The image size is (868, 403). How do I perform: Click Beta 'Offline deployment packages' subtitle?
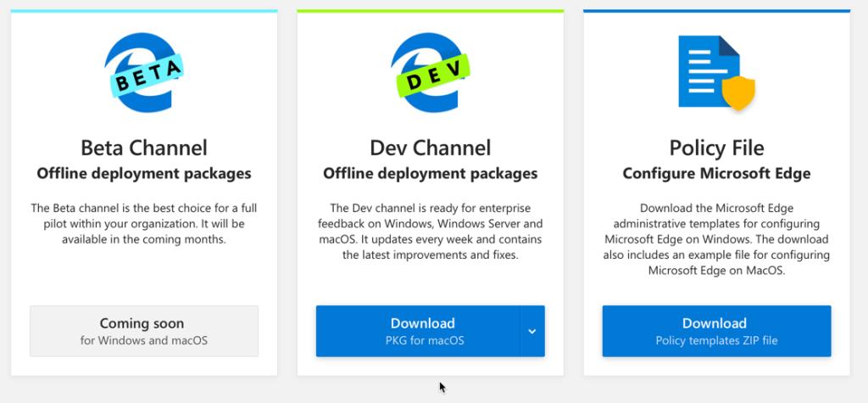(x=144, y=174)
